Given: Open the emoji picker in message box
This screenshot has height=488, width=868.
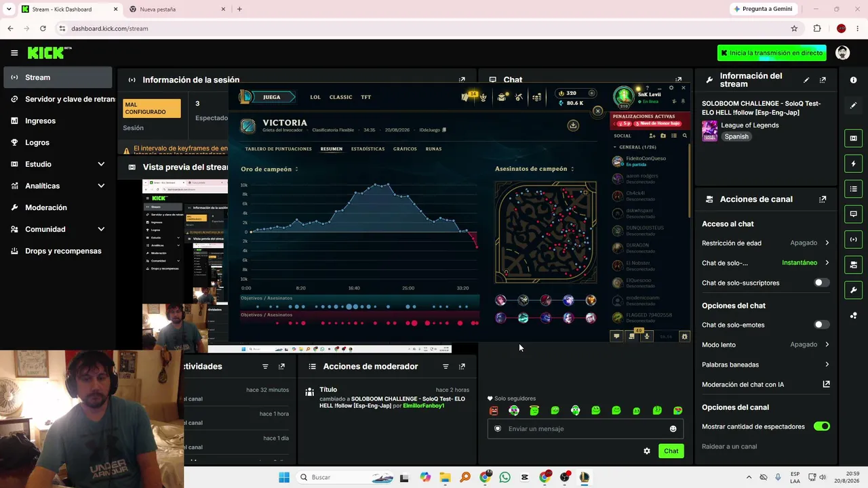Looking at the screenshot, I should pyautogui.click(x=673, y=428).
